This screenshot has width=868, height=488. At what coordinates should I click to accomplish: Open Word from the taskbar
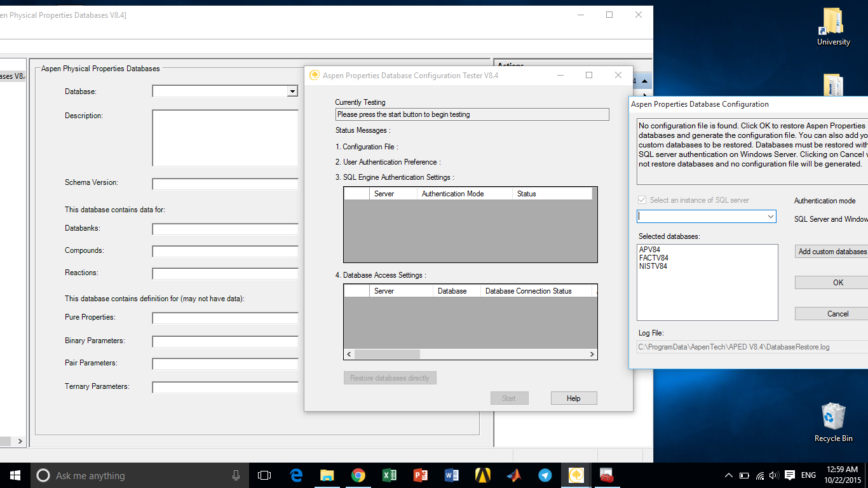(x=452, y=475)
